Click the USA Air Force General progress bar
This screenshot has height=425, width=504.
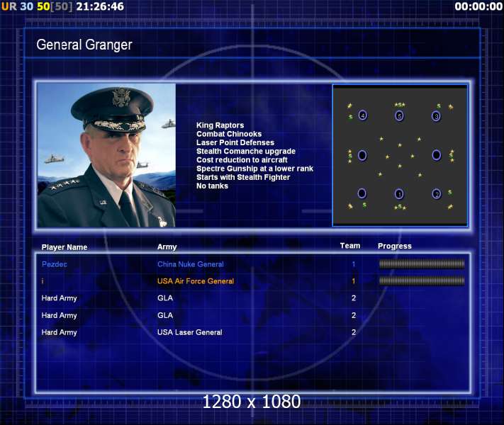(x=422, y=281)
